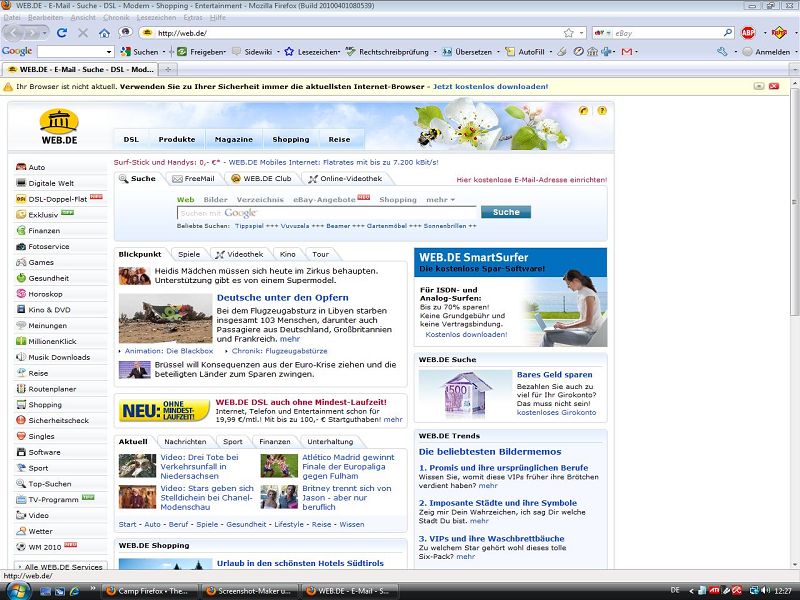Click the URL address field

357,33
